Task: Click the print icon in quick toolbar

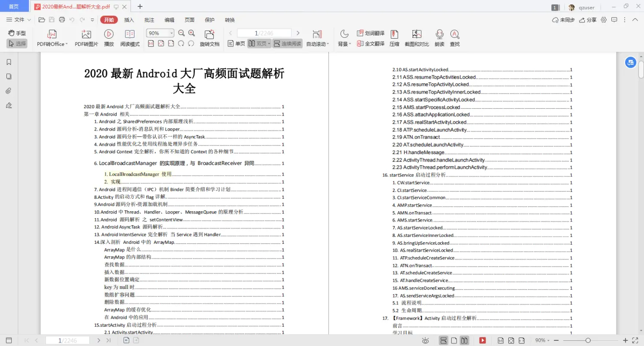Action: tap(62, 20)
